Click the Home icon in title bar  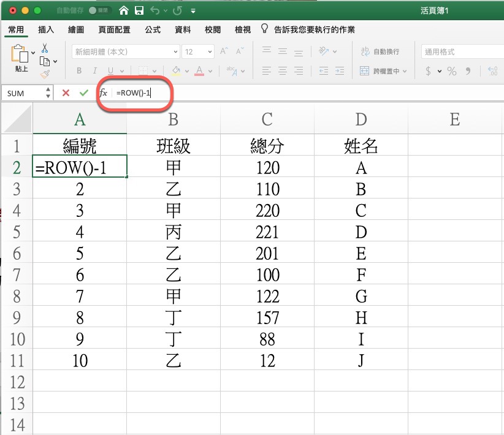pos(124,10)
